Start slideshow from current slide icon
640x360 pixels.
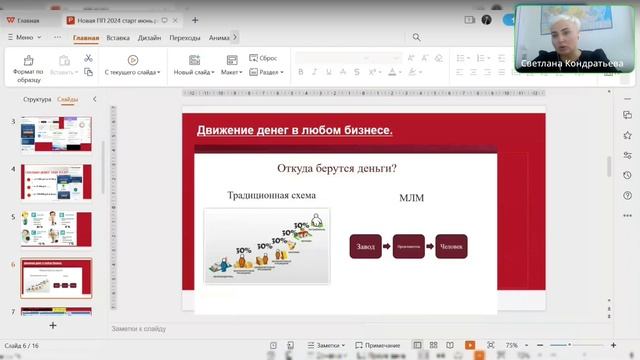point(133,60)
